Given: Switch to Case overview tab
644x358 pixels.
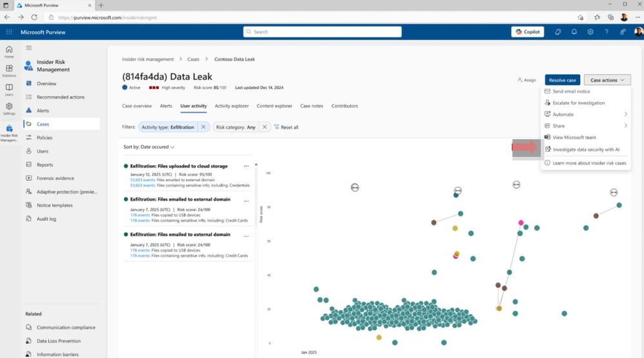Looking at the screenshot, I should coord(137,106).
